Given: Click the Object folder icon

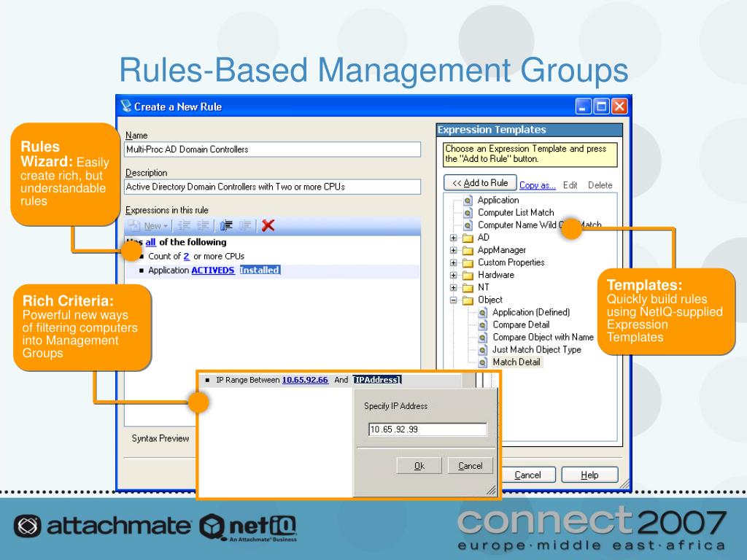Looking at the screenshot, I should (468, 300).
